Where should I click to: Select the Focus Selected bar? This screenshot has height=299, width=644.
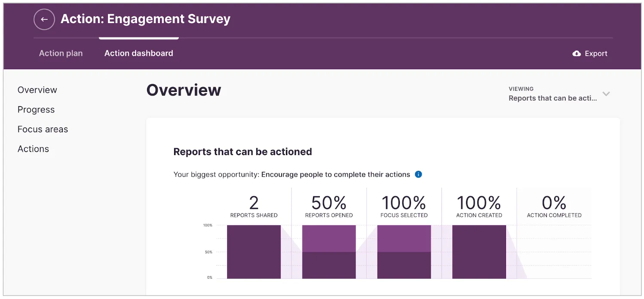click(404, 252)
